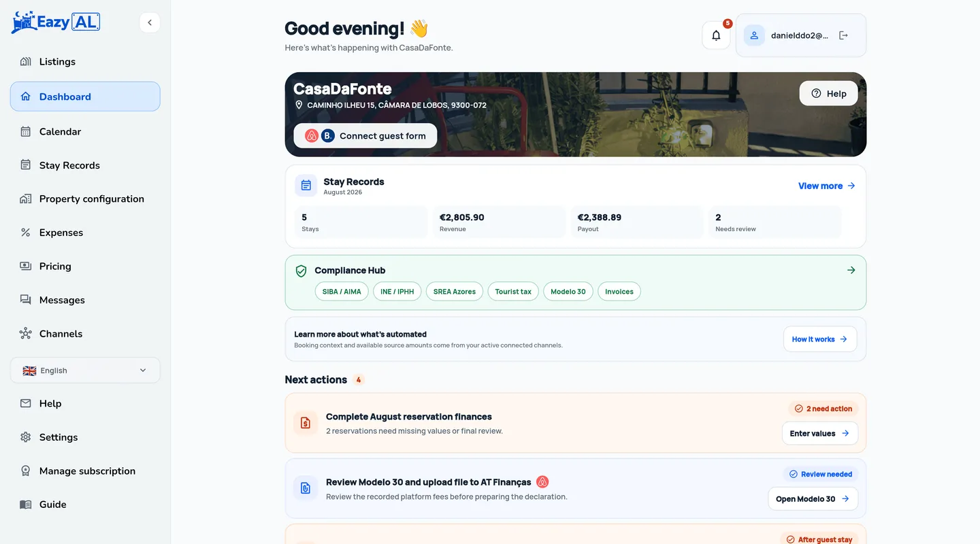Click the Airbnb badge beside the Modelo 30 title

pos(542,482)
